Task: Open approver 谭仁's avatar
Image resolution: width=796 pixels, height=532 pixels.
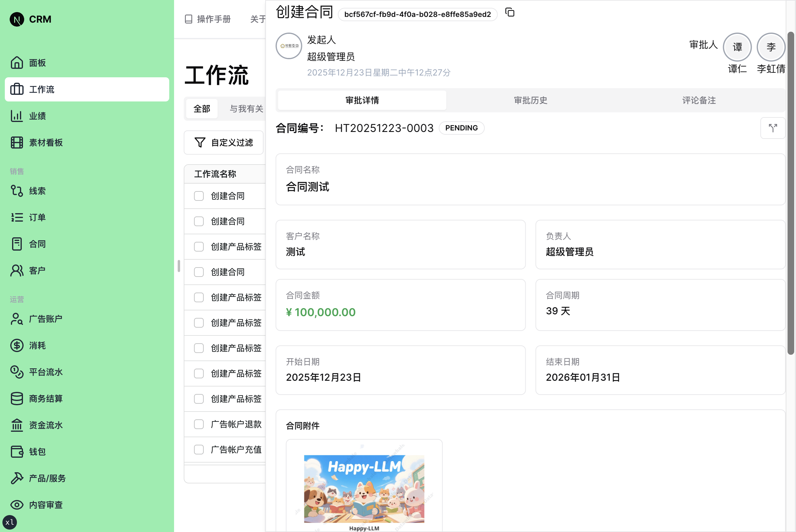Action: point(737,47)
